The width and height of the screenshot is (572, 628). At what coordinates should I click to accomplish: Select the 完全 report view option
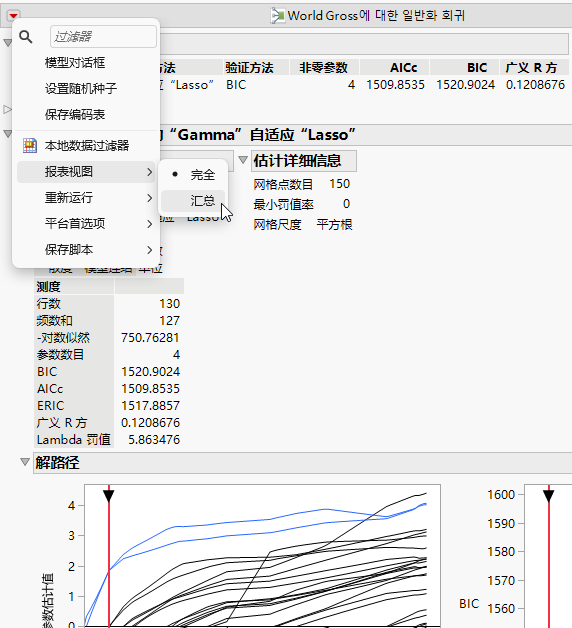click(193, 175)
